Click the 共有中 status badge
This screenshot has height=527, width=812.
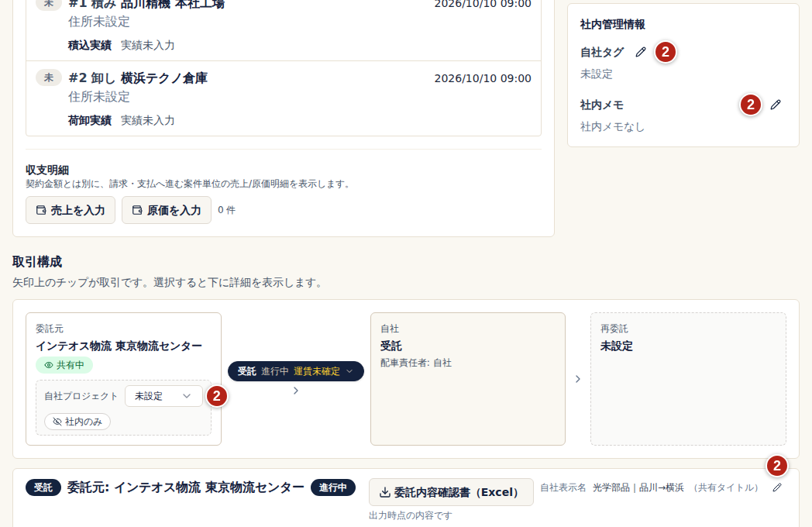(64, 365)
